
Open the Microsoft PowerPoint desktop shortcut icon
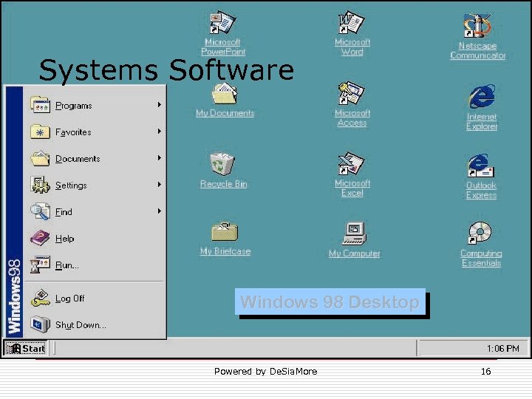(x=222, y=22)
